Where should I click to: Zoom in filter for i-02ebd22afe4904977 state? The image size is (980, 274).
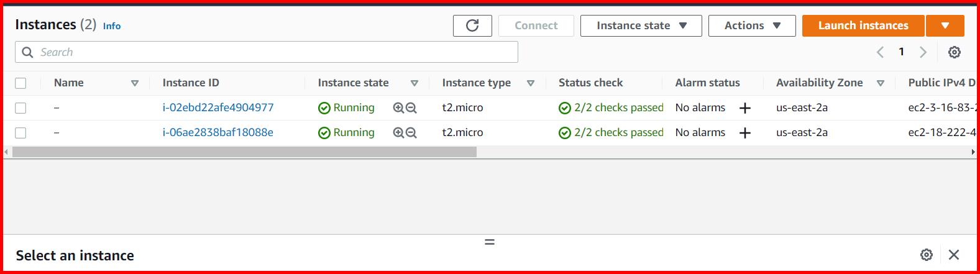[398, 108]
